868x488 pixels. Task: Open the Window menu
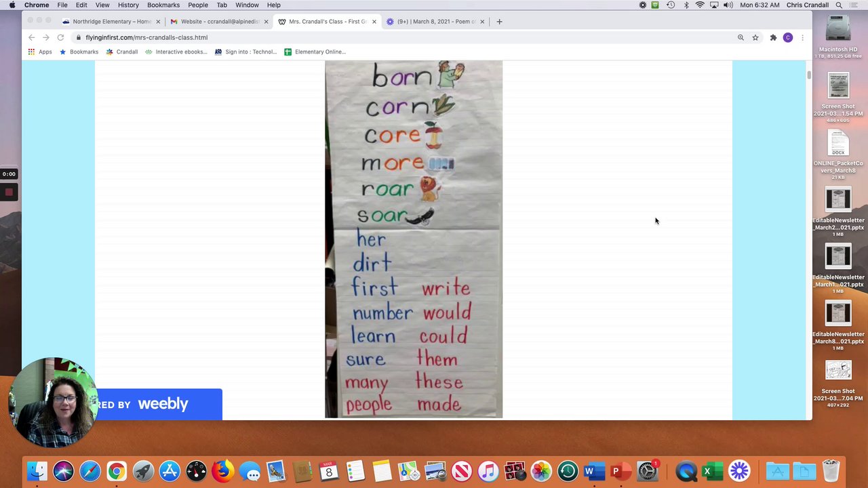[247, 5]
